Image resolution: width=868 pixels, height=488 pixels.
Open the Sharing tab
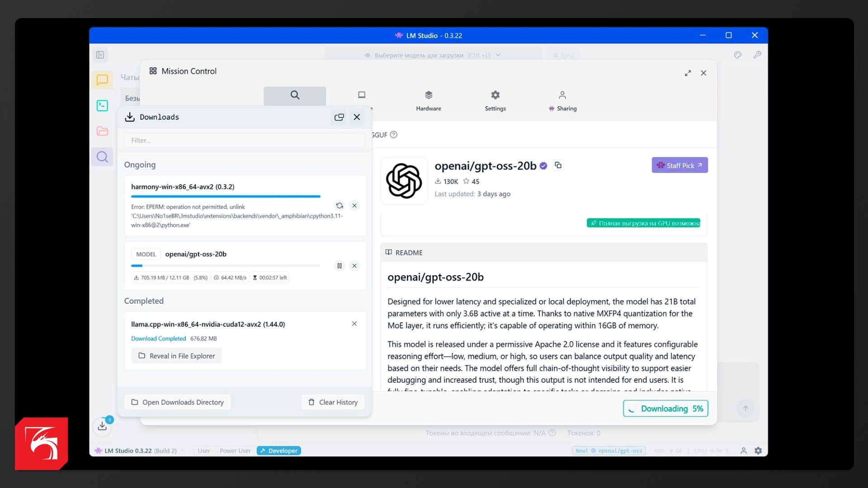point(562,100)
